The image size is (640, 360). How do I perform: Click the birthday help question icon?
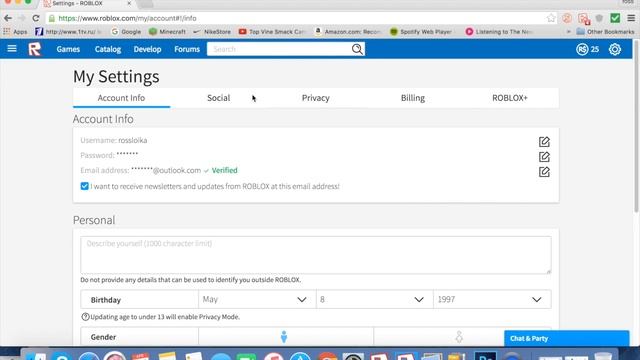click(85, 317)
